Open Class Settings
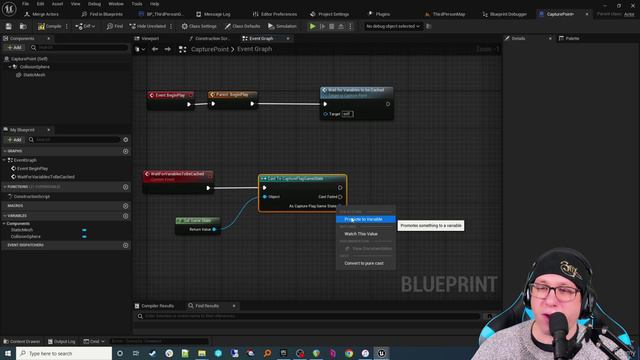 (x=199, y=26)
